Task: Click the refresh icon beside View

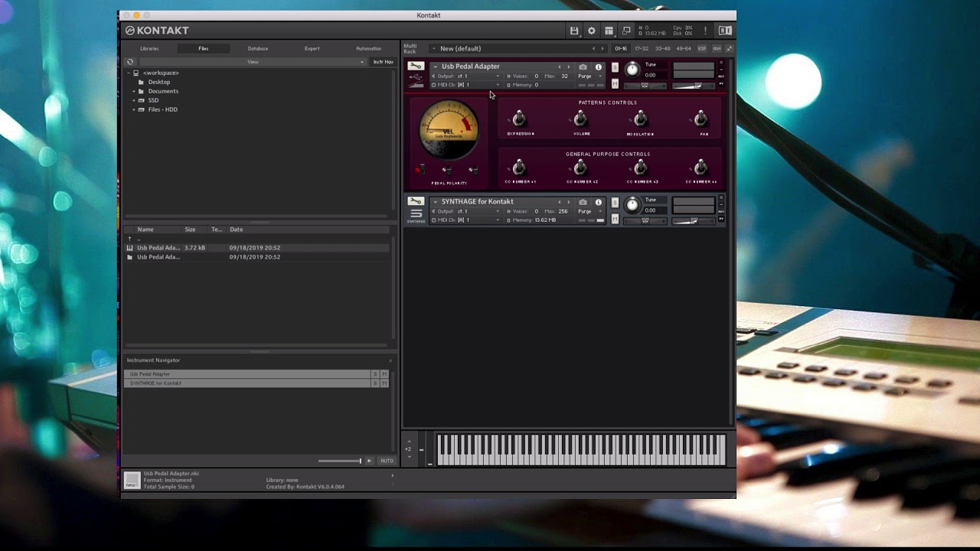Action: point(130,62)
